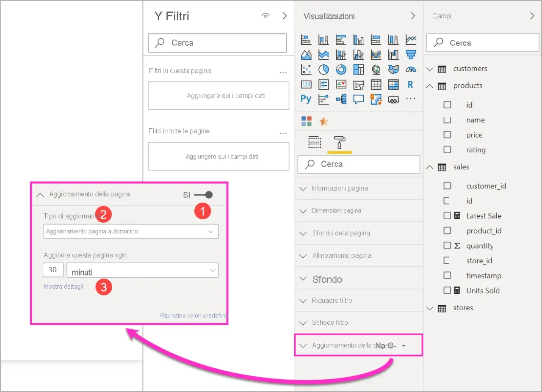Check the products price field

point(447,135)
